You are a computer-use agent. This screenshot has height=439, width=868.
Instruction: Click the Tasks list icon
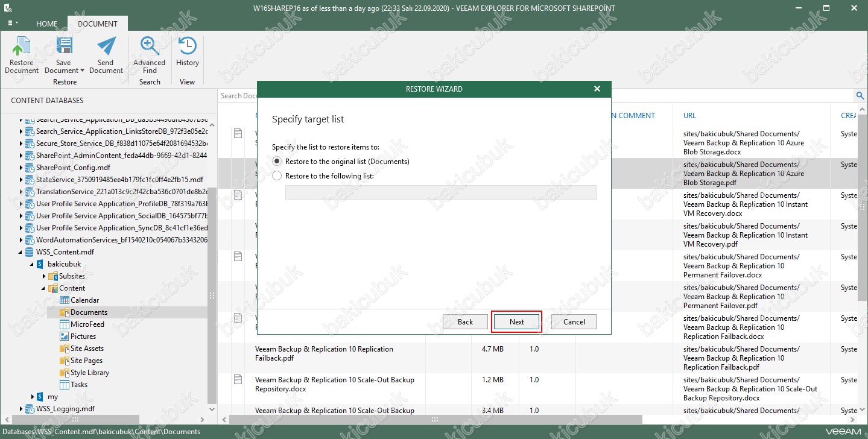click(x=65, y=385)
